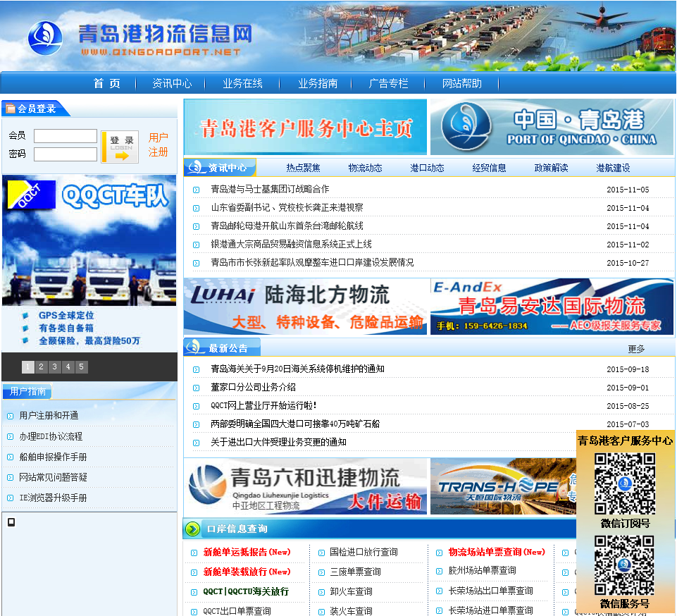Click bullet icon beside 银港通大宗商品 news

point(196,245)
